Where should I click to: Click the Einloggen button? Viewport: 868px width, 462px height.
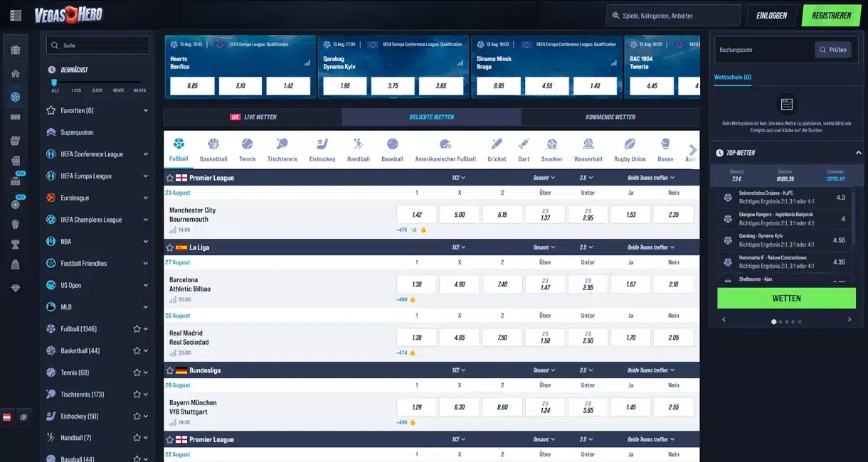click(771, 15)
